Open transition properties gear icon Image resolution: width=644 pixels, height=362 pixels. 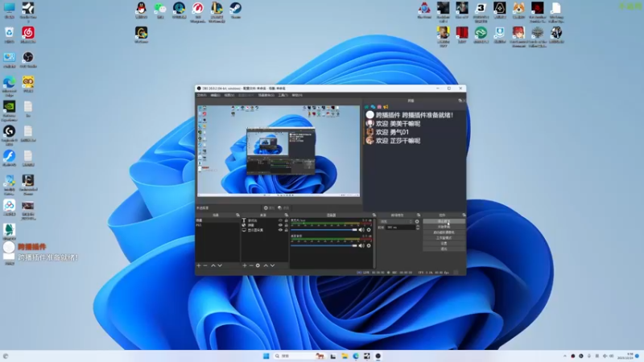(417, 222)
